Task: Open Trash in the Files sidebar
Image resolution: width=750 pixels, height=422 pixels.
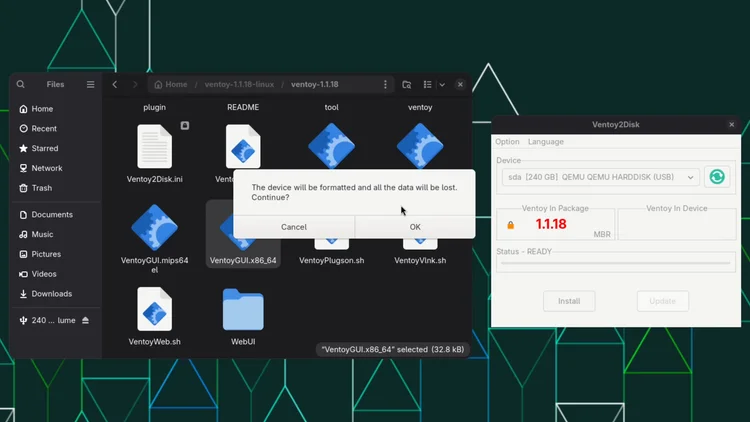Action: [55, 188]
